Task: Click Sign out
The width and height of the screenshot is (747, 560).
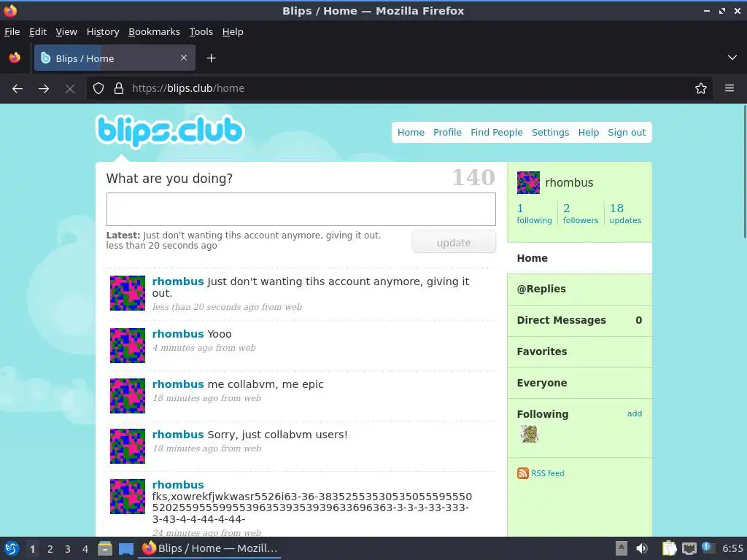Action: tap(627, 133)
